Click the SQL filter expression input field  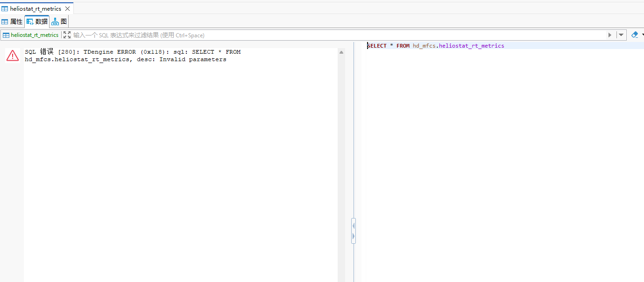(327, 35)
